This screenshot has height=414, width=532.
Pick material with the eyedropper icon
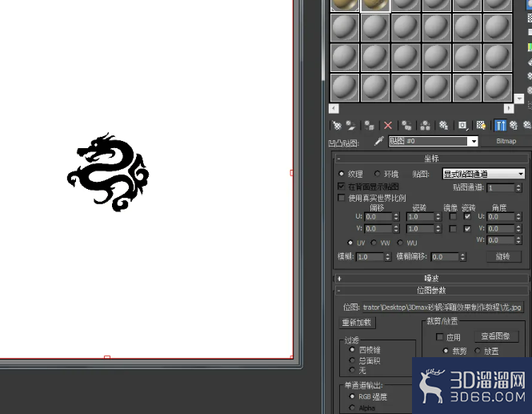point(378,141)
